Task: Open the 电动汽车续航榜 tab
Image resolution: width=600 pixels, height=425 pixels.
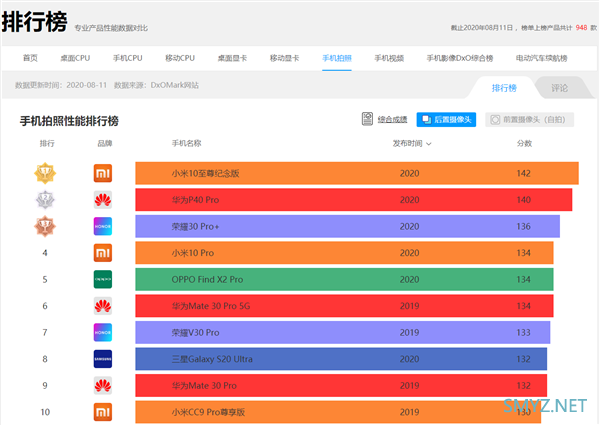Action: 541,58
